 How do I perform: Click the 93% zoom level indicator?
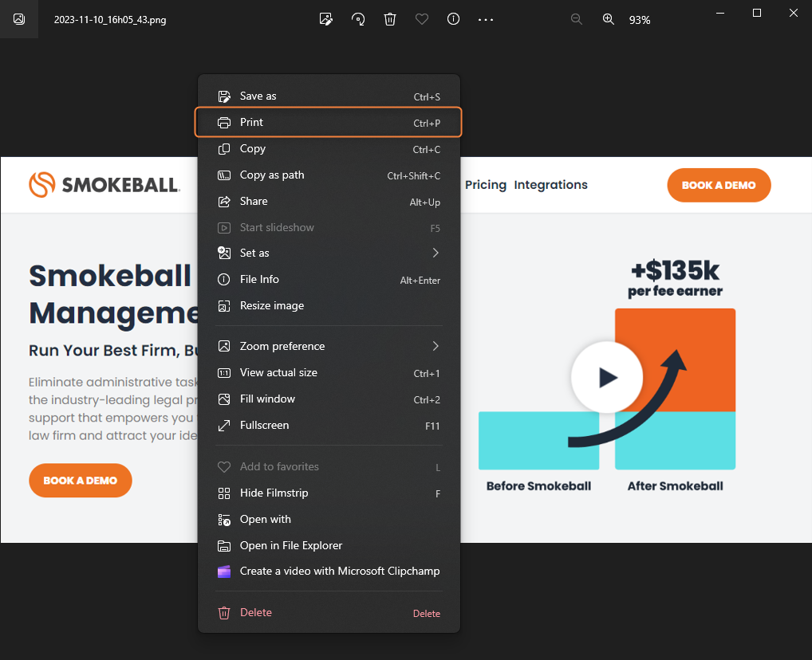(x=640, y=20)
